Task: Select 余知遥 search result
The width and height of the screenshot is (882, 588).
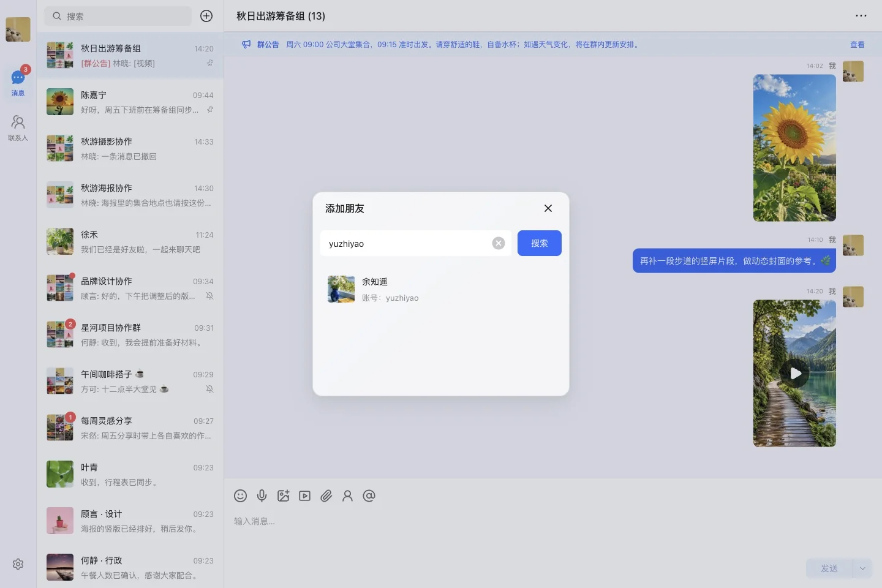Action: pyautogui.click(x=440, y=289)
